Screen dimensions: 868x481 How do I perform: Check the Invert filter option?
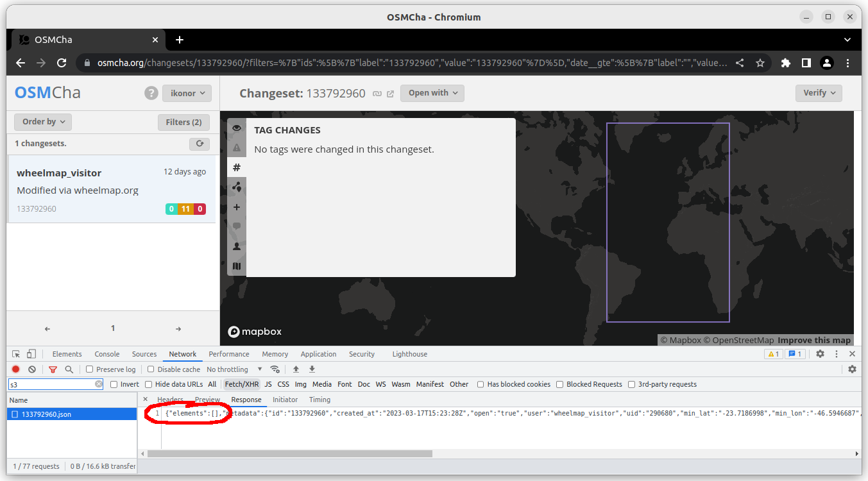point(114,384)
